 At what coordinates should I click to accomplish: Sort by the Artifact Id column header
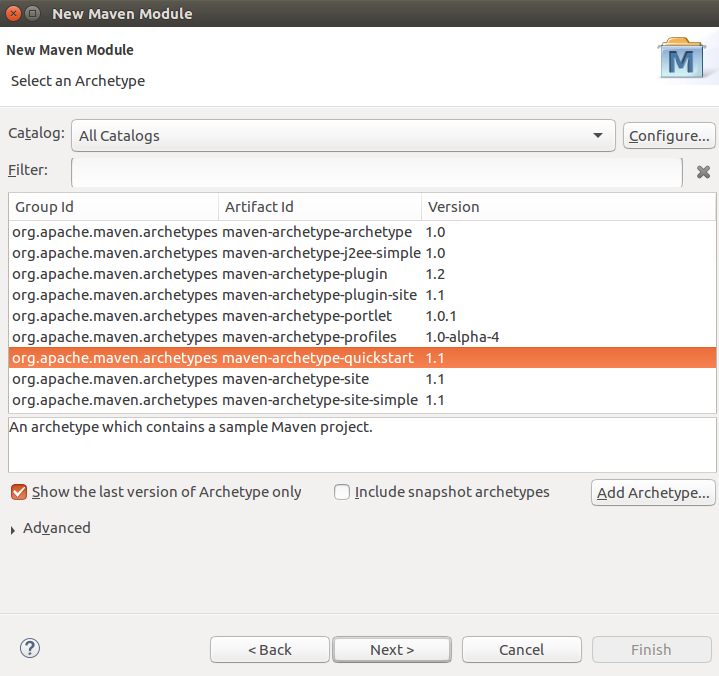tap(320, 207)
